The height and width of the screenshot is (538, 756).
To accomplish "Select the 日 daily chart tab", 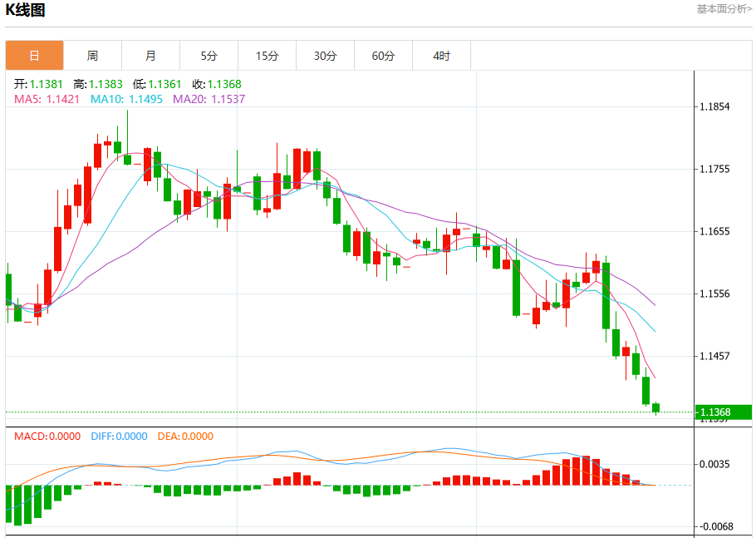I will tap(34, 56).
